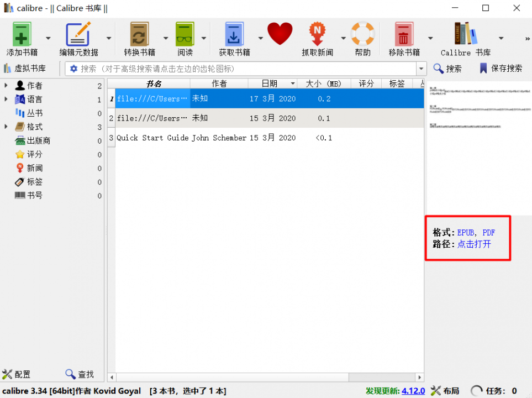The image size is (532, 398).
Task: Open search history dropdown arrow
Action: click(x=421, y=69)
